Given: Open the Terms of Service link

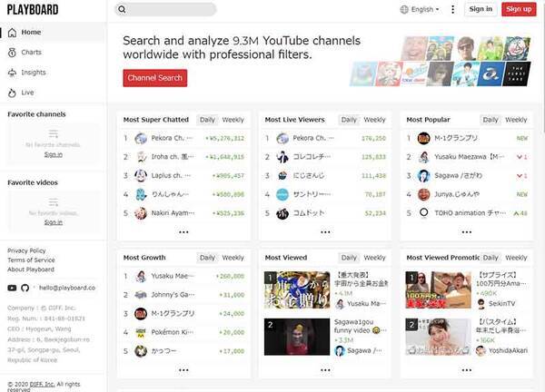Looking at the screenshot, I should pyautogui.click(x=31, y=260).
